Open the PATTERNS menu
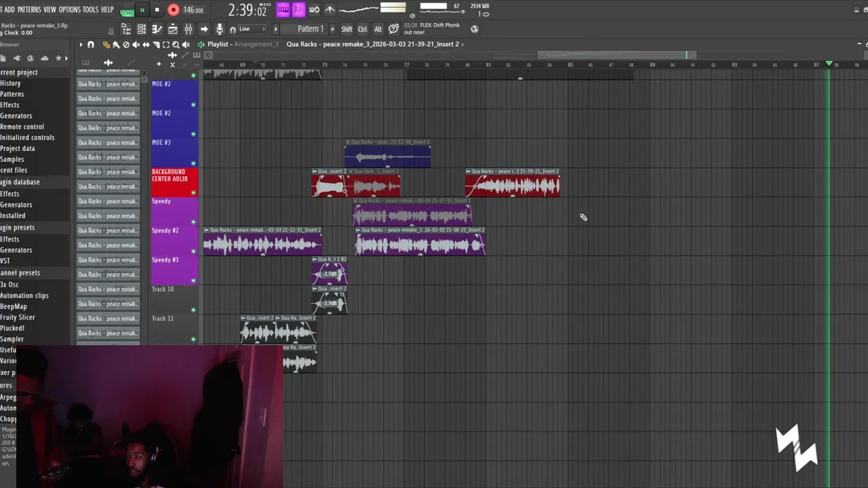The image size is (868, 488). pyautogui.click(x=29, y=9)
